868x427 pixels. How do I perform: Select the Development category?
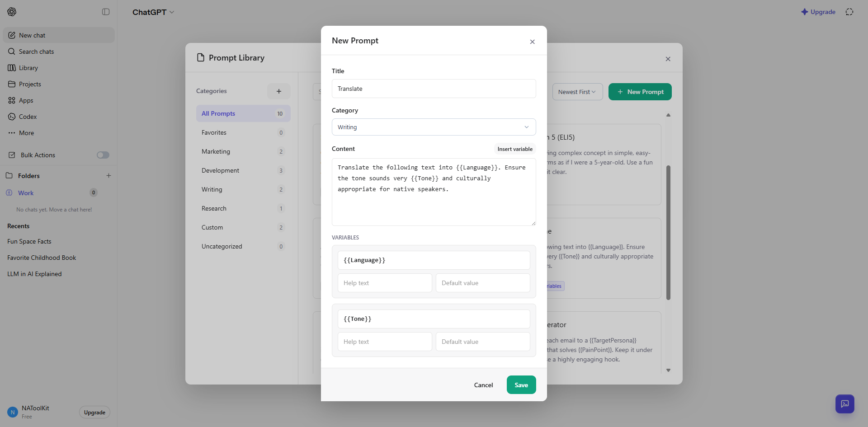[x=243, y=170]
